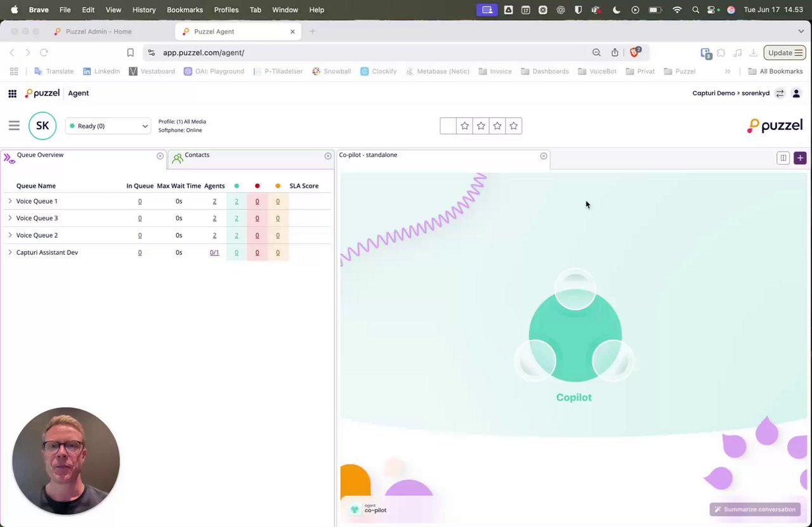Image resolution: width=812 pixels, height=527 pixels.
Task: Open the Profiles menu
Action: pyautogui.click(x=226, y=10)
